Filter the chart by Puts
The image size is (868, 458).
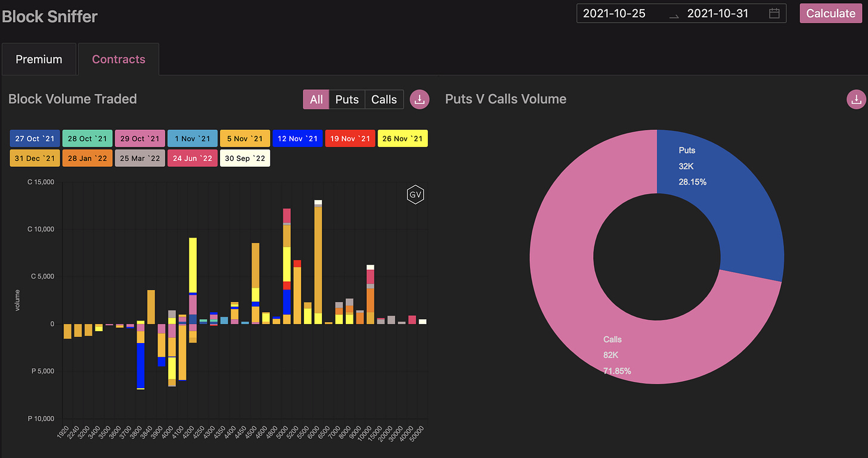click(347, 99)
